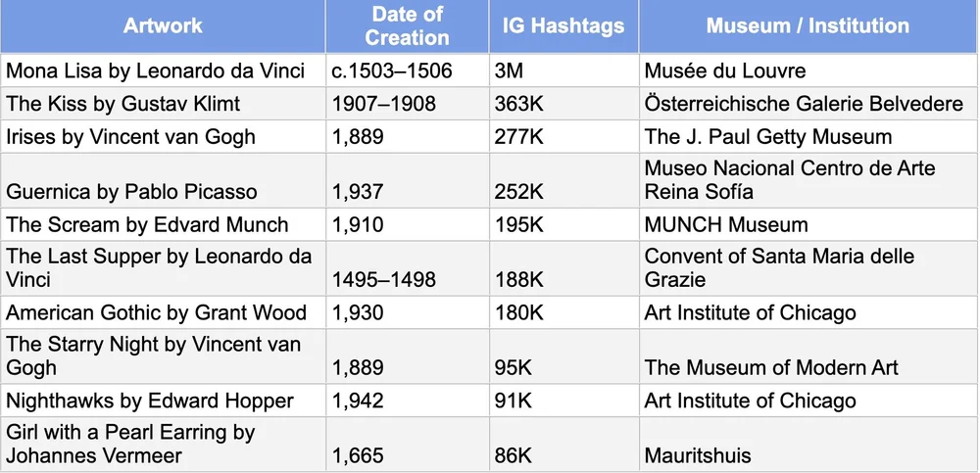Select The Kiss by Gustav Klimt cell
980x473 pixels.
[163, 104]
